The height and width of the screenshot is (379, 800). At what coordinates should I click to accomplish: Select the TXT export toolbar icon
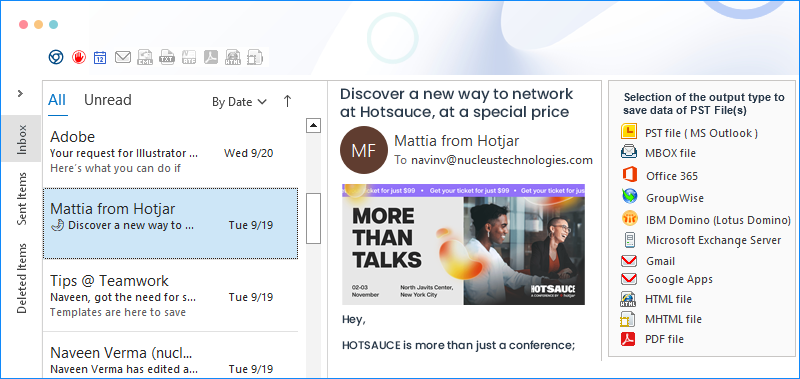point(167,57)
